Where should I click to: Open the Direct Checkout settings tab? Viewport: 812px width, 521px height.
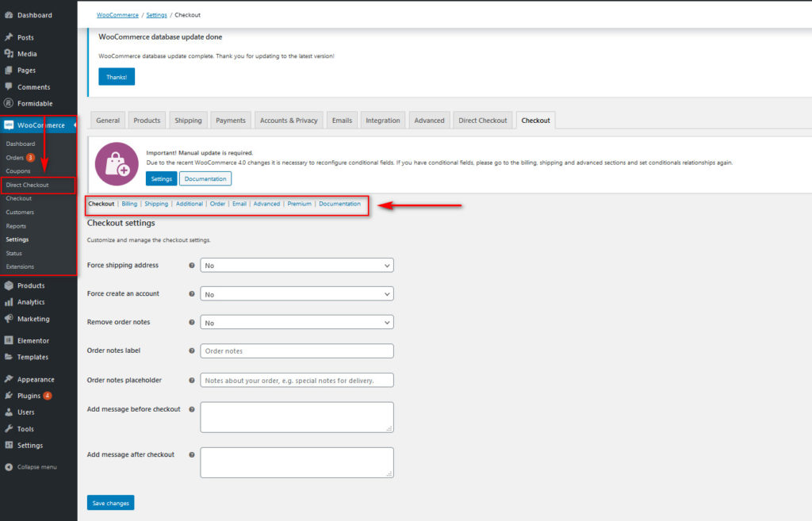[x=483, y=121]
